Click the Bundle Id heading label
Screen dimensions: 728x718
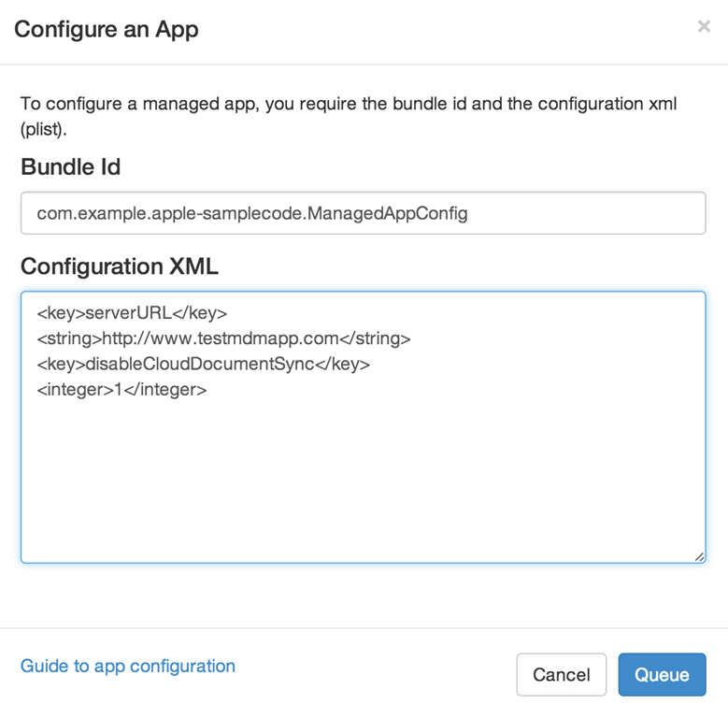[x=71, y=167]
